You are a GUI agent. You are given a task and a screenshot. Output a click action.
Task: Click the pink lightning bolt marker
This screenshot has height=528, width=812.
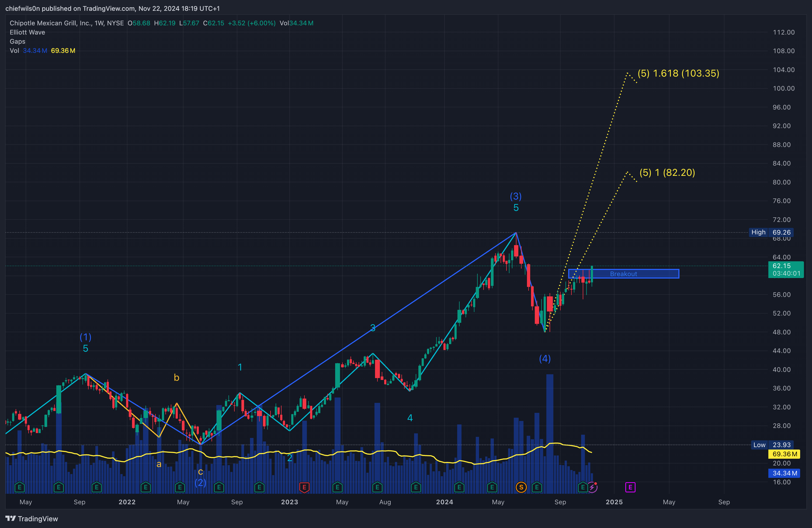point(593,487)
